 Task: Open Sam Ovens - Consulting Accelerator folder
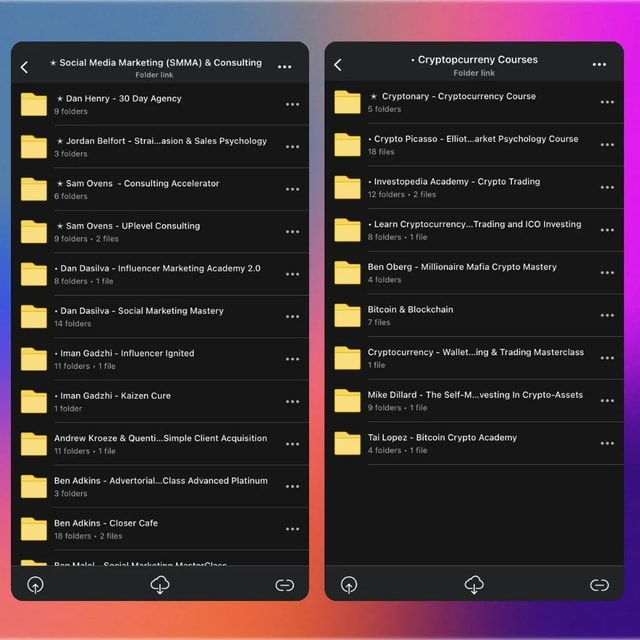160,189
